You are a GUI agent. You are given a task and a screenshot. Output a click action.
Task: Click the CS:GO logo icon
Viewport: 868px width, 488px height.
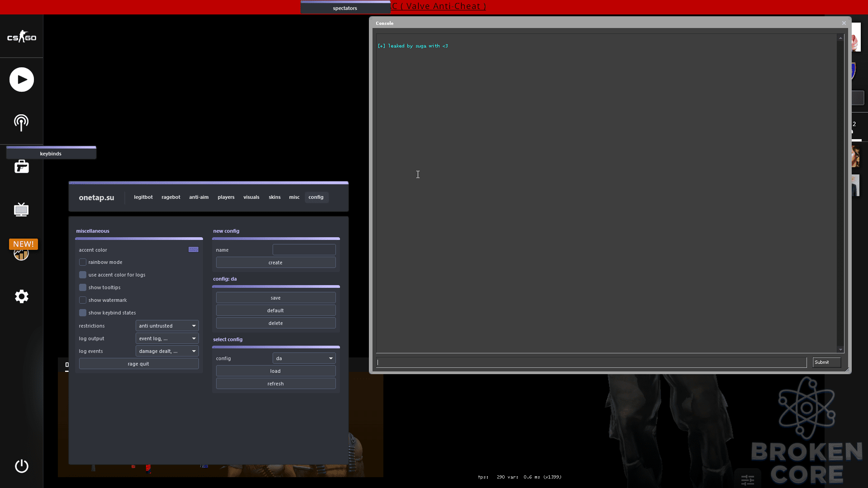[22, 37]
